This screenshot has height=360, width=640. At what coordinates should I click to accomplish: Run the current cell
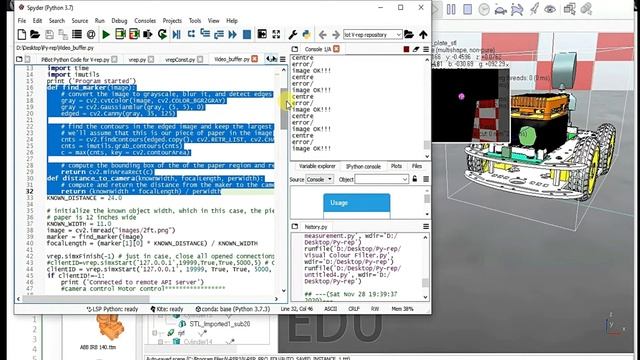click(120, 34)
